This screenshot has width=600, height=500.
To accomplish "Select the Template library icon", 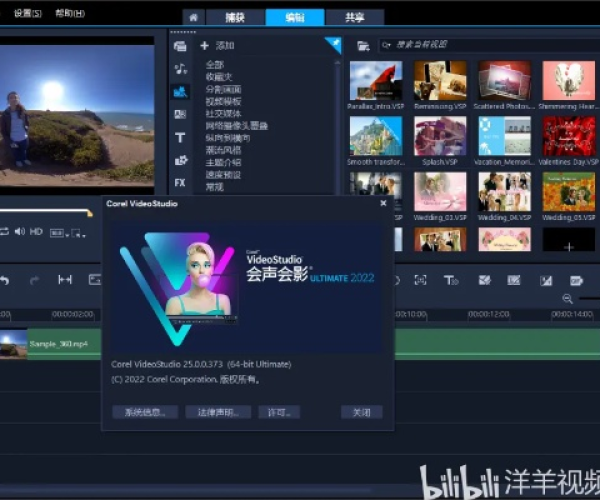I will (180, 92).
